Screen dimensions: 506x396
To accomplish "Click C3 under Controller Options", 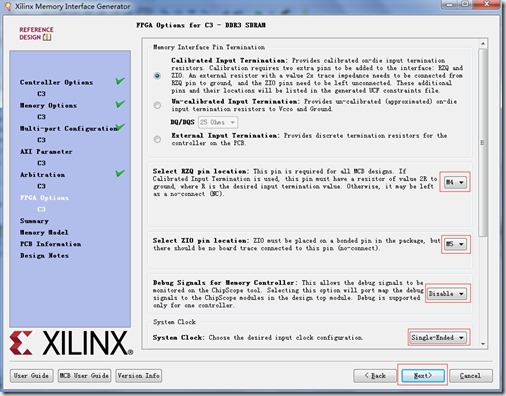I will click(x=41, y=94).
